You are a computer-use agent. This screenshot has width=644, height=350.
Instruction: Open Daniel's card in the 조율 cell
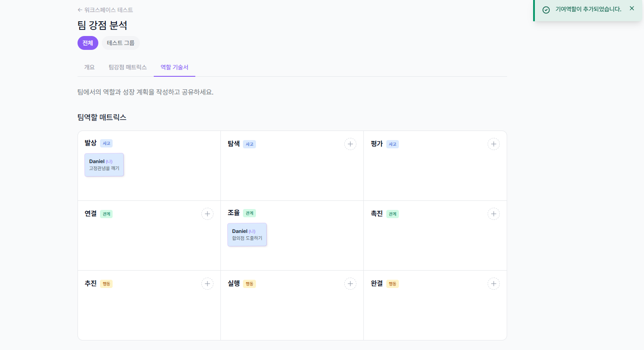(x=247, y=234)
